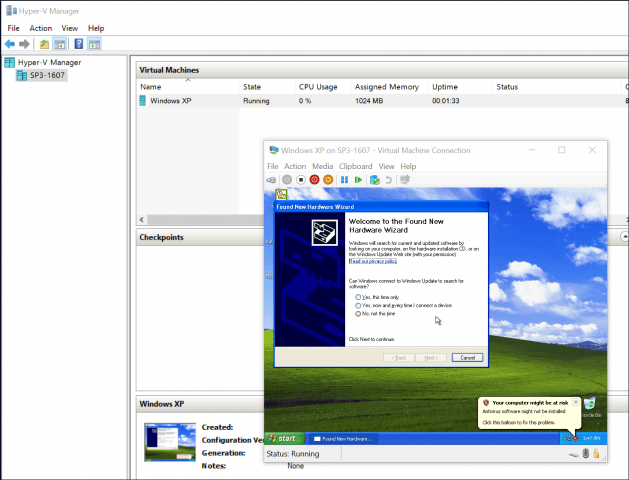Click the Next button in hardware wizard
The width and height of the screenshot is (629, 480).
point(430,358)
